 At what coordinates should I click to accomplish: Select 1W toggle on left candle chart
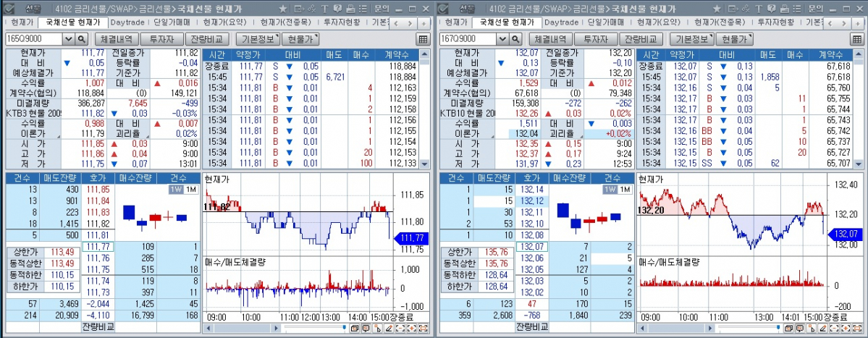pyautogui.click(x=175, y=189)
